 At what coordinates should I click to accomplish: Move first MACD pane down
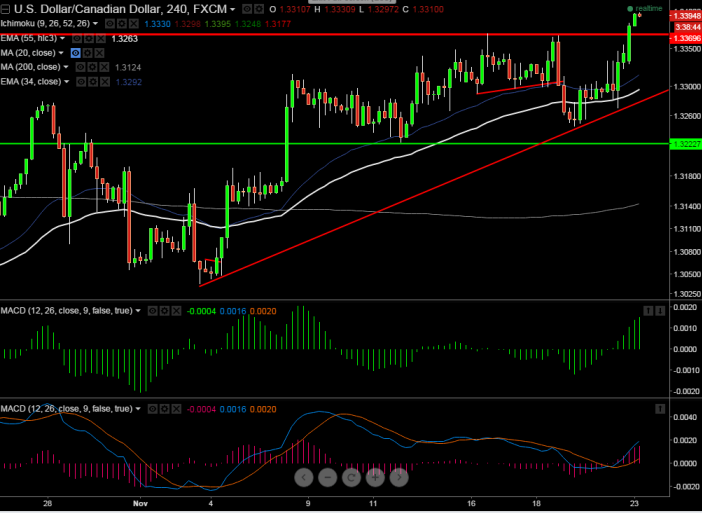click(660, 311)
